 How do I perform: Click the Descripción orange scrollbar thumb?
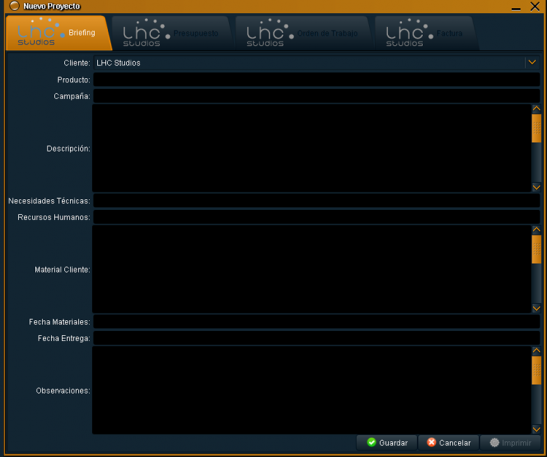pos(536,128)
